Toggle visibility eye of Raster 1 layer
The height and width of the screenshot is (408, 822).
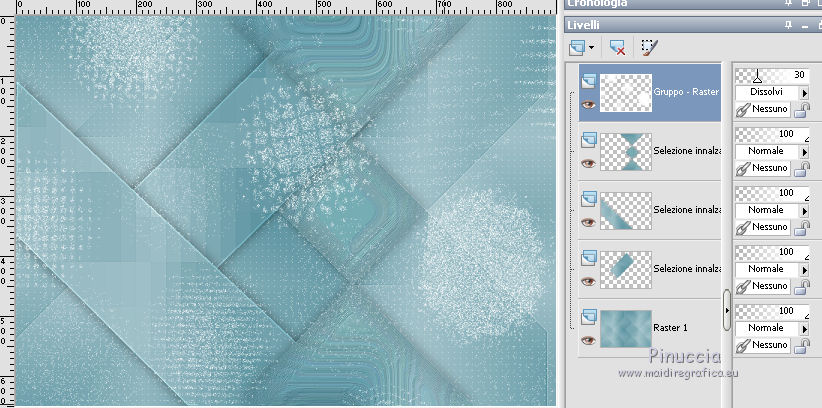click(x=588, y=340)
